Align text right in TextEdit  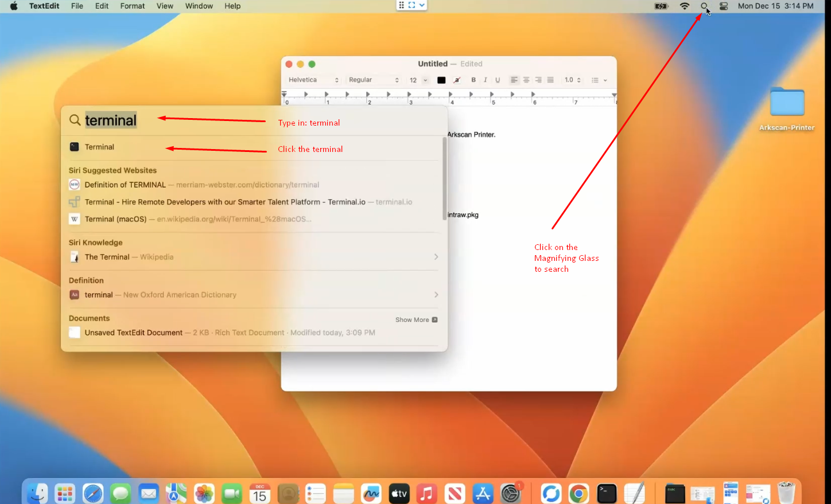tap(538, 80)
